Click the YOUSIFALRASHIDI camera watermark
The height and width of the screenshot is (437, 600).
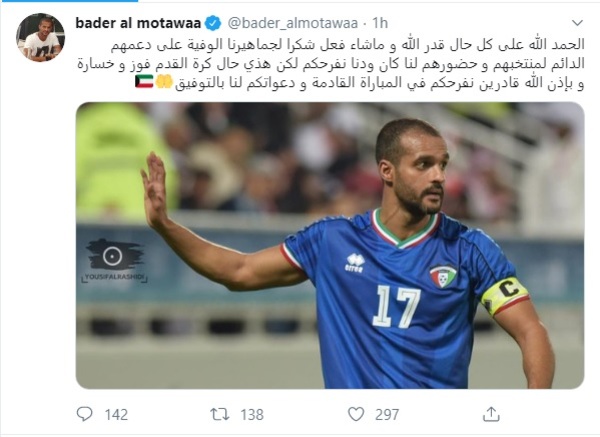coord(114,261)
